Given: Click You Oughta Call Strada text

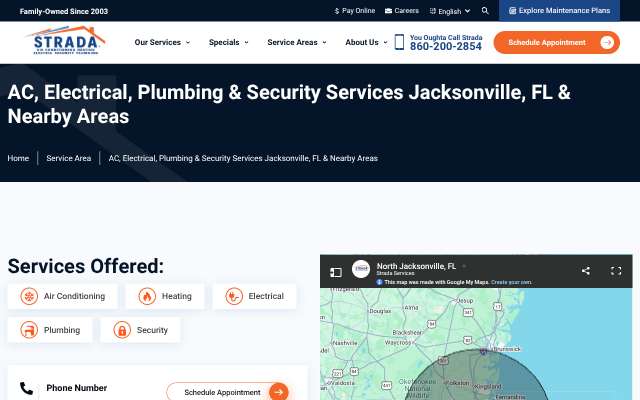Looking at the screenshot, I should pos(446,38).
